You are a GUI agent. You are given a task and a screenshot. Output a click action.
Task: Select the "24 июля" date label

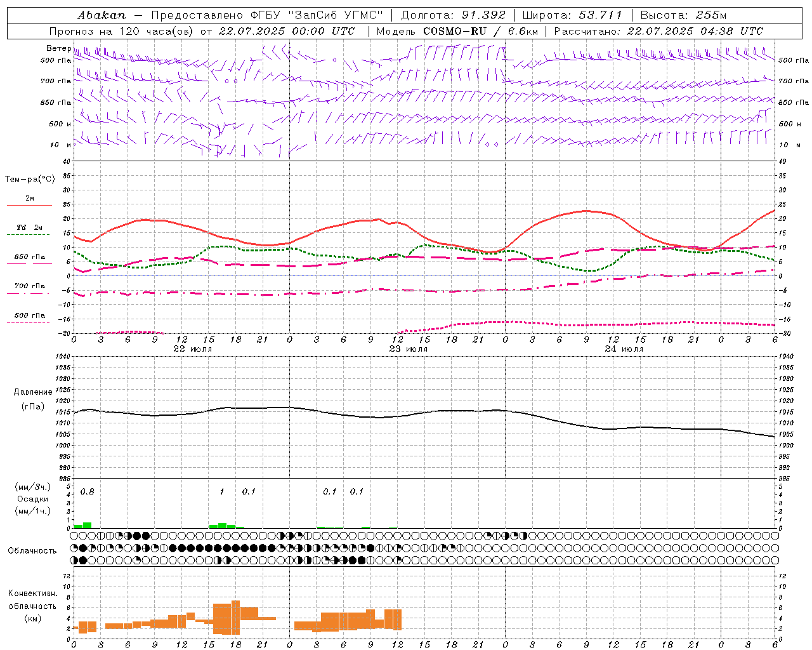[x=624, y=348]
